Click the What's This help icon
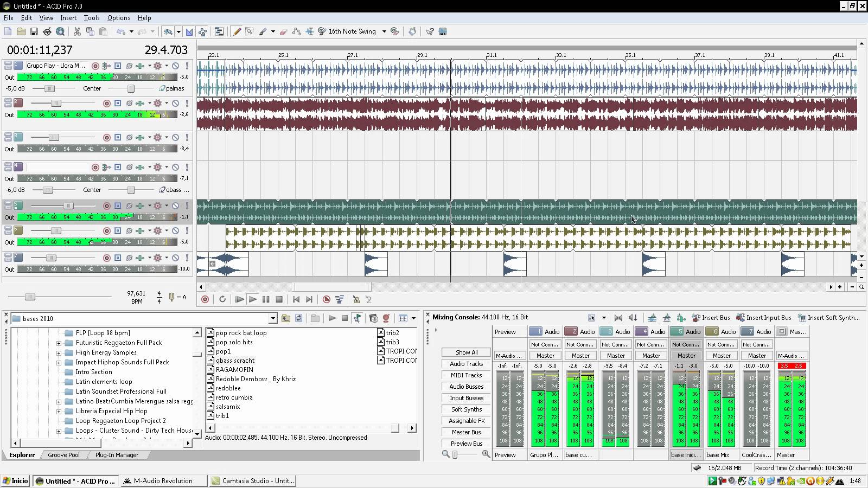 (x=430, y=32)
